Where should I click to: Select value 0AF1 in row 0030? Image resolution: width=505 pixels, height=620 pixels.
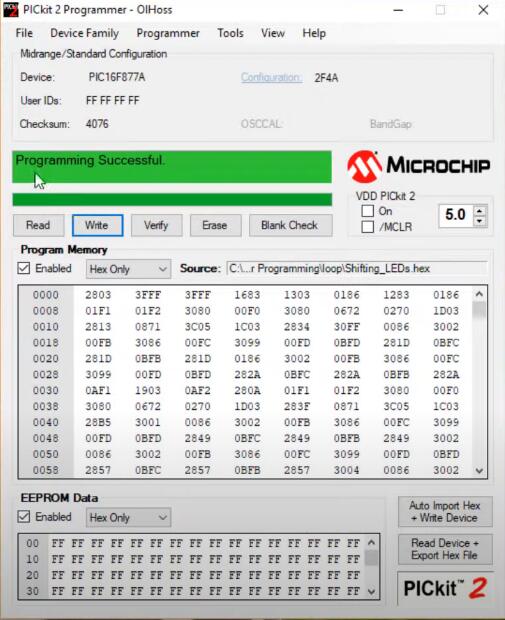pyautogui.click(x=98, y=391)
